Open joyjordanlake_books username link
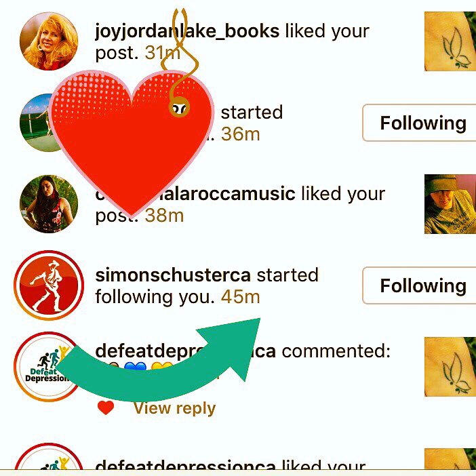This screenshot has width=476, height=476. pyautogui.click(x=187, y=31)
